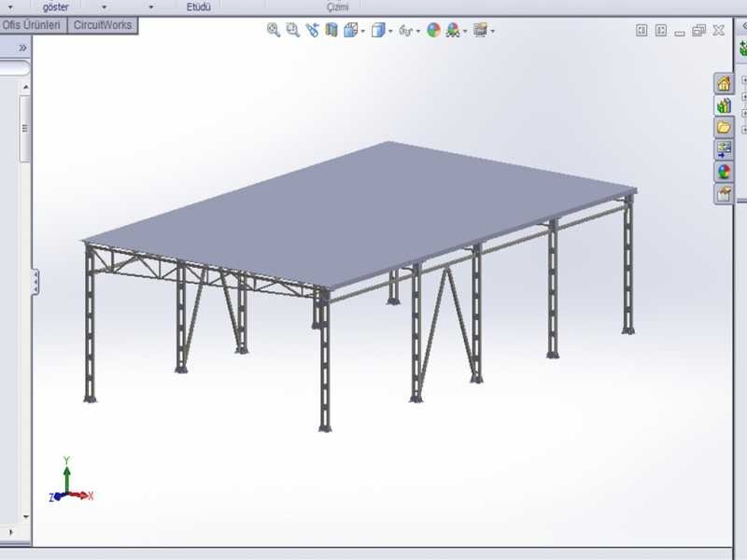Toggle the Hide/Show Items glasses icon
Viewport: 747px width, 560px height.
coord(406,30)
